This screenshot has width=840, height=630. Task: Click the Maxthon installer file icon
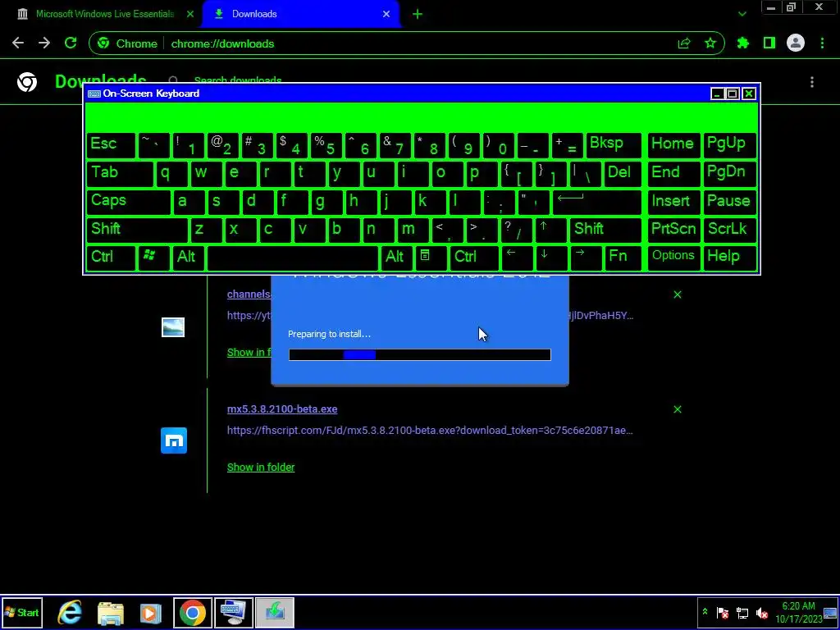pyautogui.click(x=174, y=441)
